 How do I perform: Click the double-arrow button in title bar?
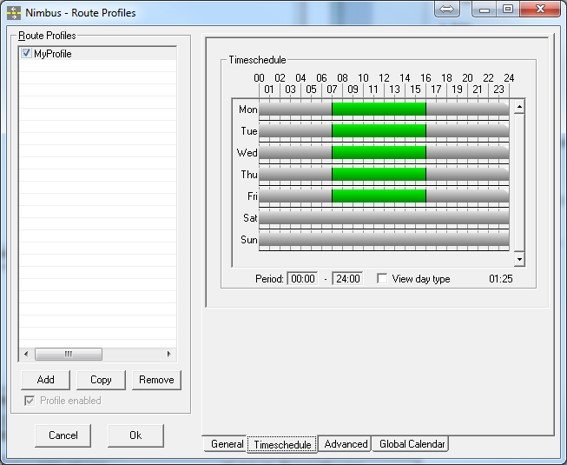click(x=447, y=9)
